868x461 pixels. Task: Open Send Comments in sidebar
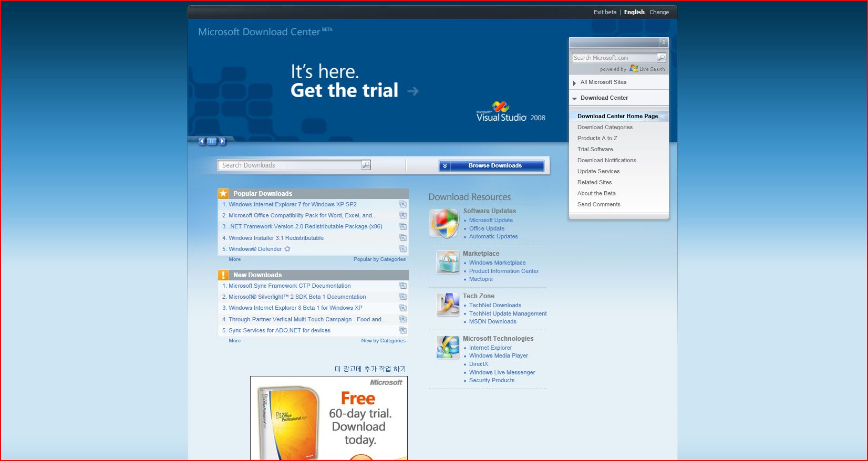tap(599, 204)
